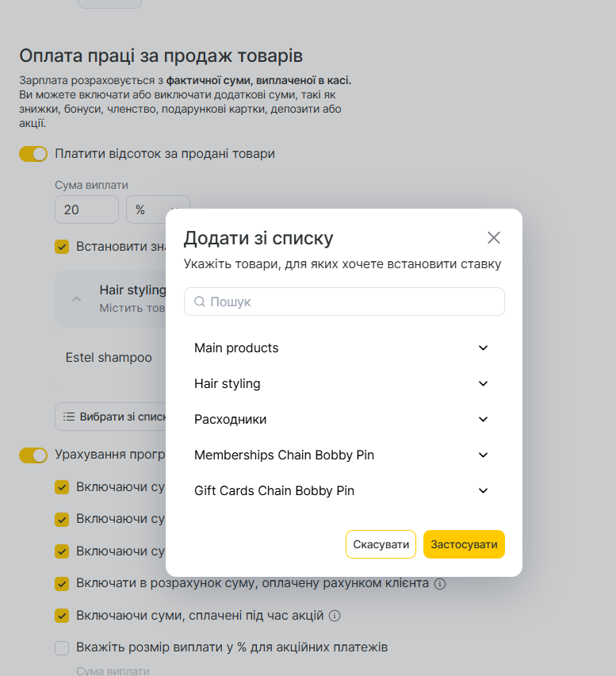616x676 pixels.
Task: Expand the Hair styling category arrow
Action: point(484,384)
